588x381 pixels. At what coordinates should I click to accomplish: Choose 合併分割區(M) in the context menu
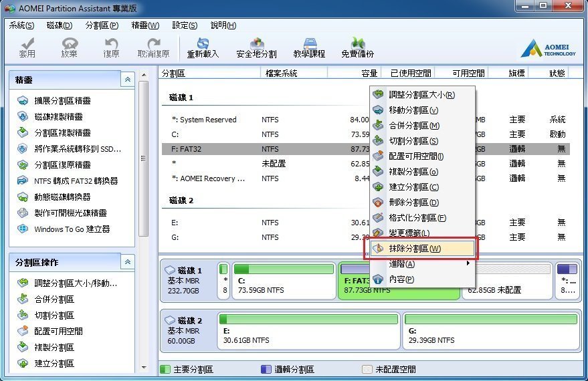pyautogui.click(x=422, y=126)
